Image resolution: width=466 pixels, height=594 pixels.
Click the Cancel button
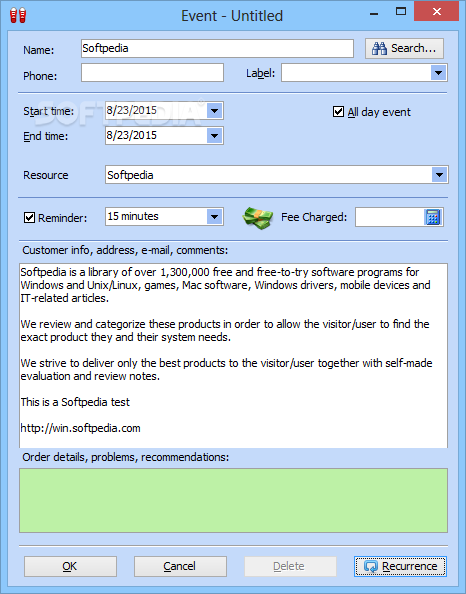[x=180, y=566]
